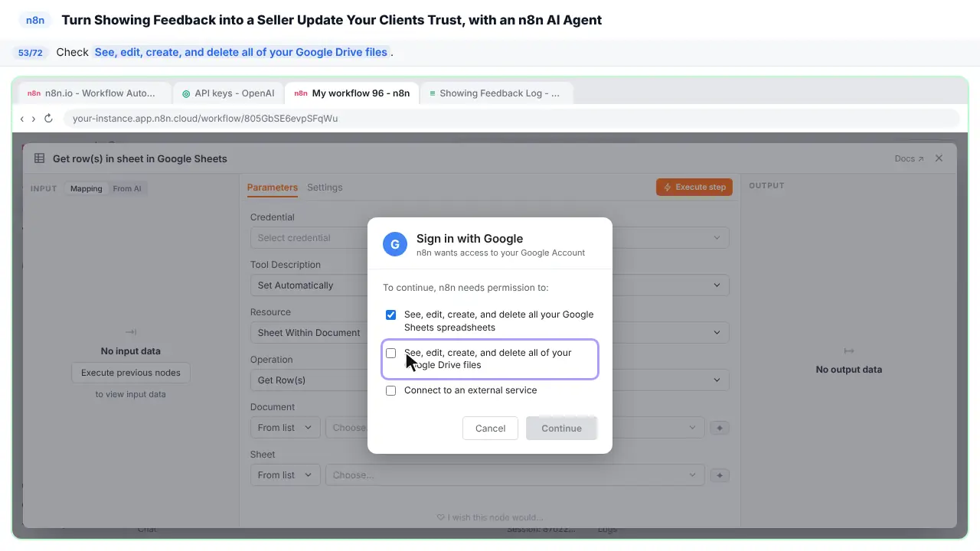Select the My workflow 96 browser tab
This screenshot has width=980, height=551.
pyautogui.click(x=352, y=93)
